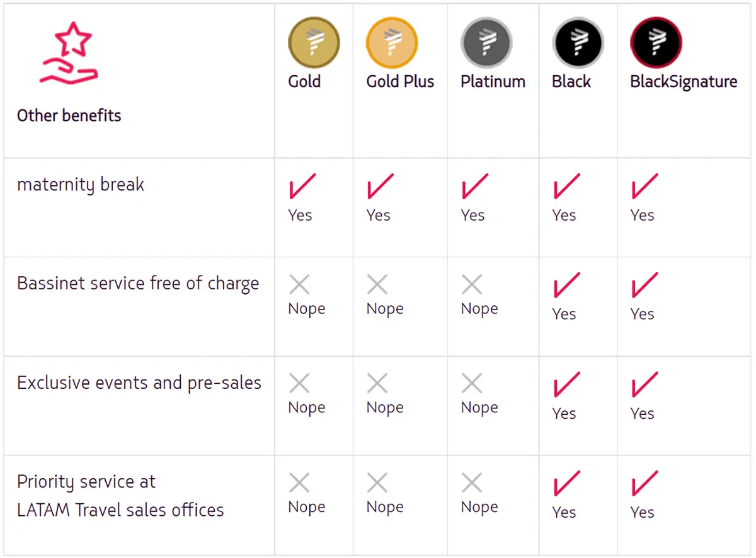Click the BlackSignature tier badge icon
The height and width of the screenshot is (558, 756).
(x=656, y=42)
